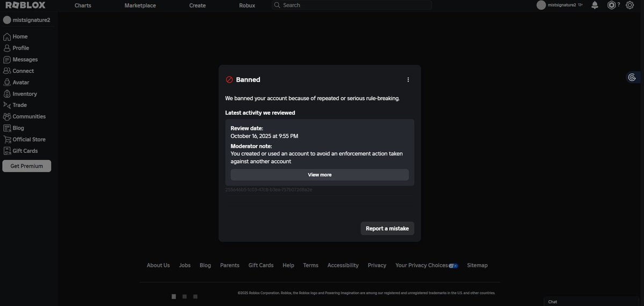Click the header mistsignature2 username text

562,5
